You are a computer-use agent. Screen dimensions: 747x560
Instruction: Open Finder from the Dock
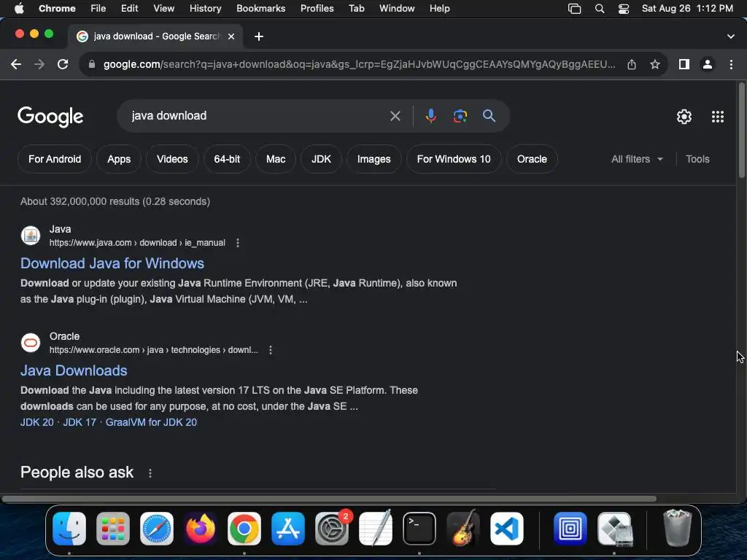click(x=69, y=529)
